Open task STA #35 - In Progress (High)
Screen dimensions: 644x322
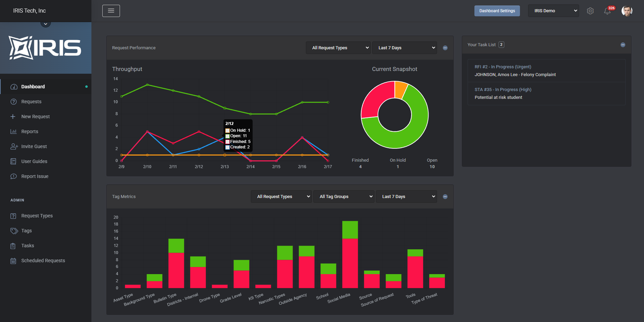coord(503,90)
